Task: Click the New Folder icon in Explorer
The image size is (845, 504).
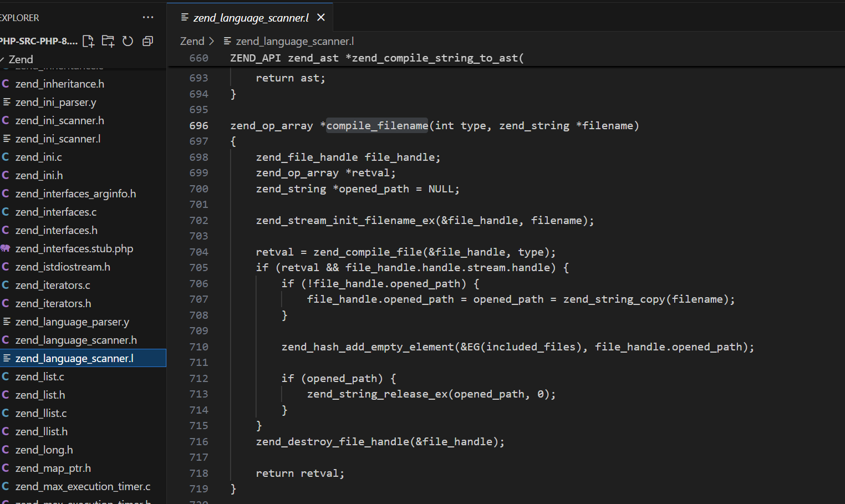Action: tap(108, 41)
